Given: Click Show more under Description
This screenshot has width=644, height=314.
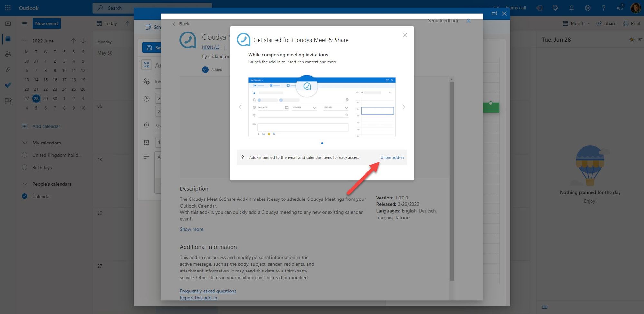Looking at the screenshot, I should pos(191,229).
